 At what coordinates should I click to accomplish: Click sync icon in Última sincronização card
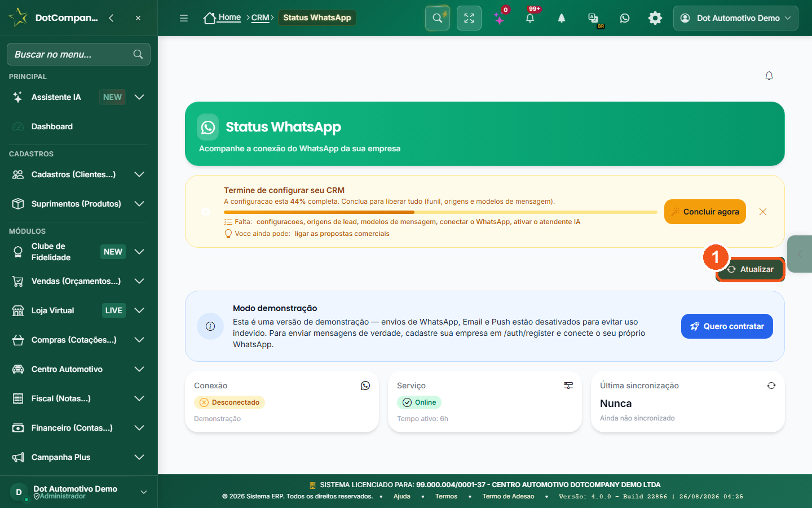(x=771, y=386)
